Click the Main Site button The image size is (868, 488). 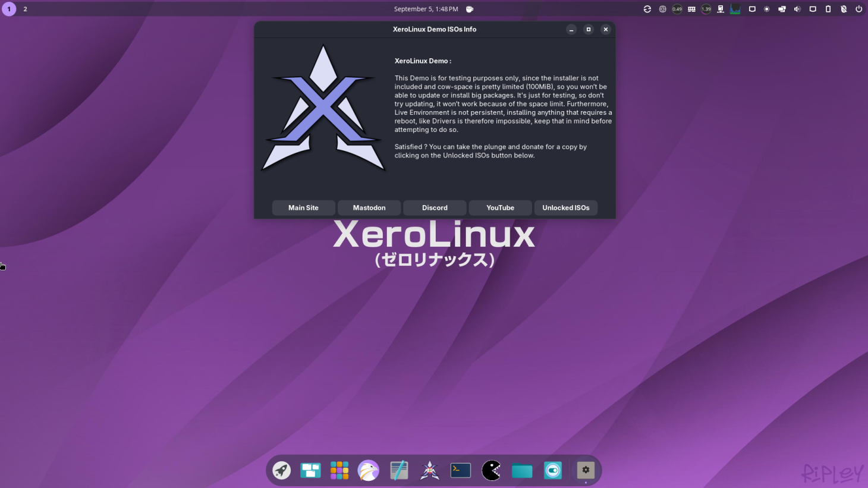(303, 207)
